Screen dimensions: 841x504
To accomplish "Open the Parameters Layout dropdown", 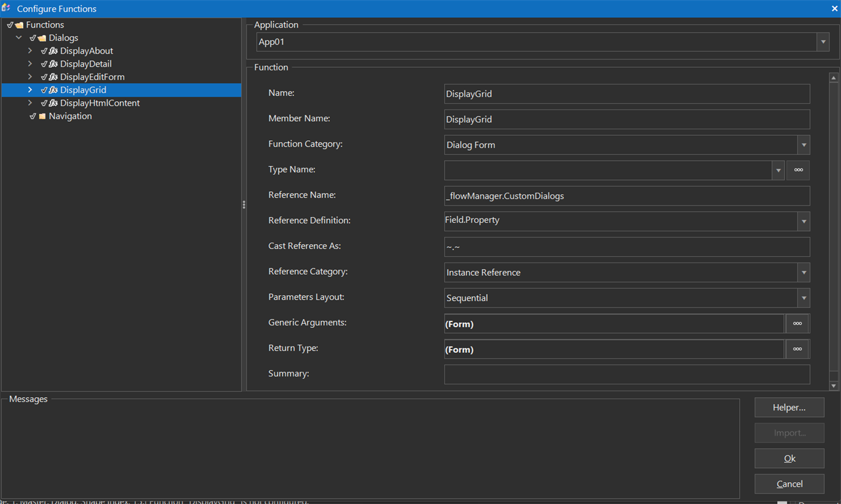I will point(804,298).
